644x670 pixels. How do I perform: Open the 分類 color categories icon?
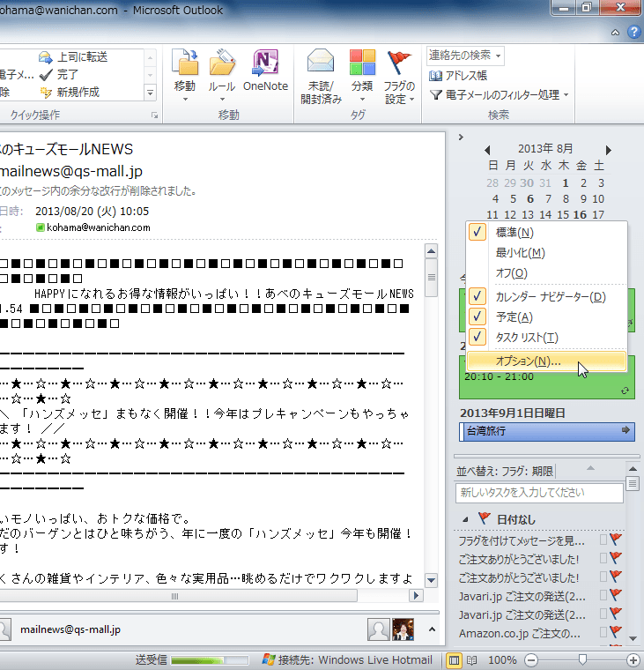pyautogui.click(x=362, y=63)
